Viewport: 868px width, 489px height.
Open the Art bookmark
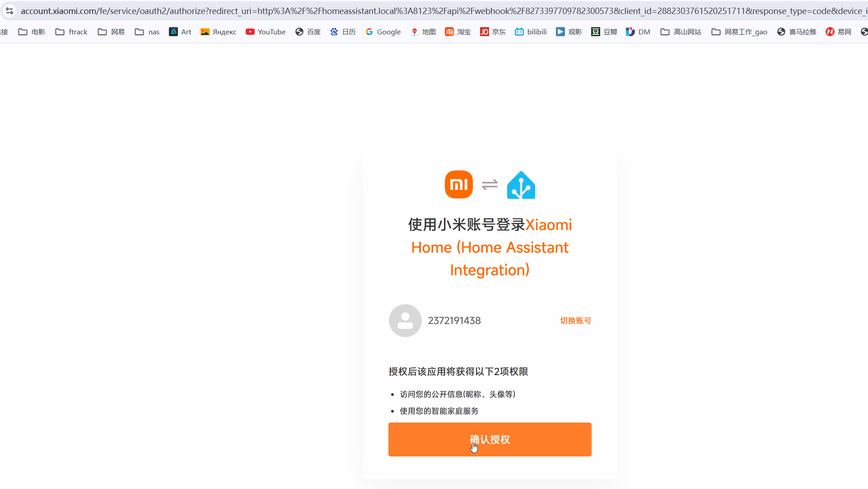[x=180, y=32]
